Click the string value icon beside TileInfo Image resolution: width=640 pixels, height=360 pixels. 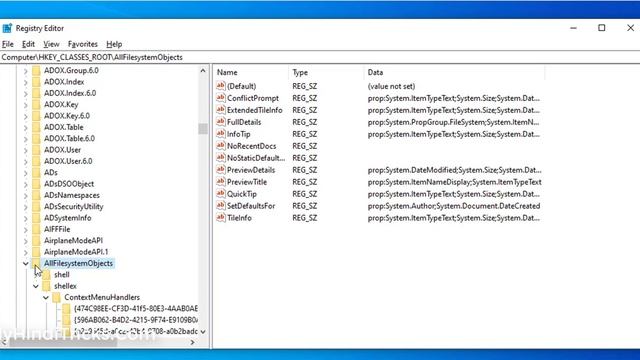(x=221, y=218)
